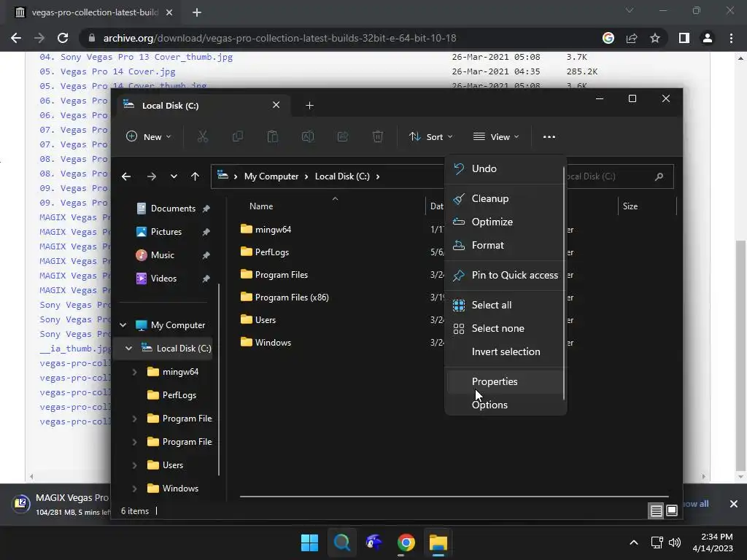Expand Windows in the sidebar tree
Screen dimensions: 747x560
(134, 489)
